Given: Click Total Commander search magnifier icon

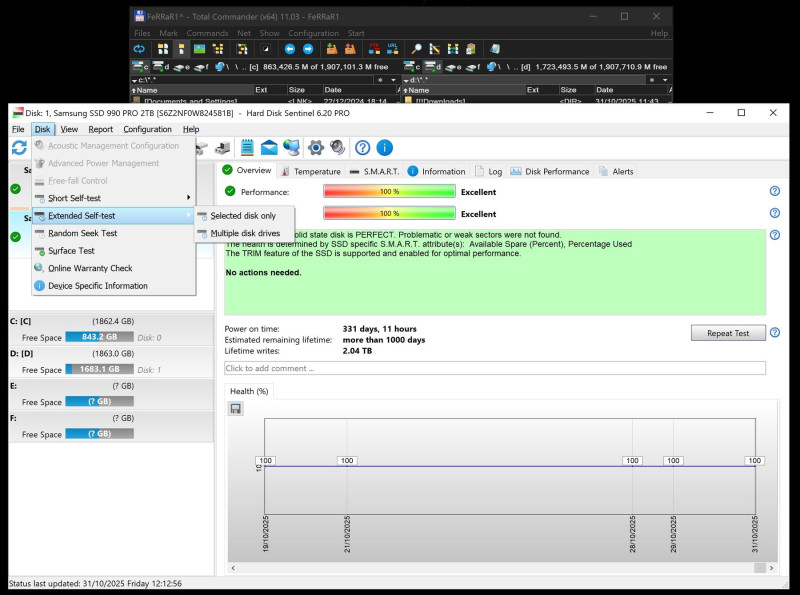Looking at the screenshot, I should (416, 48).
